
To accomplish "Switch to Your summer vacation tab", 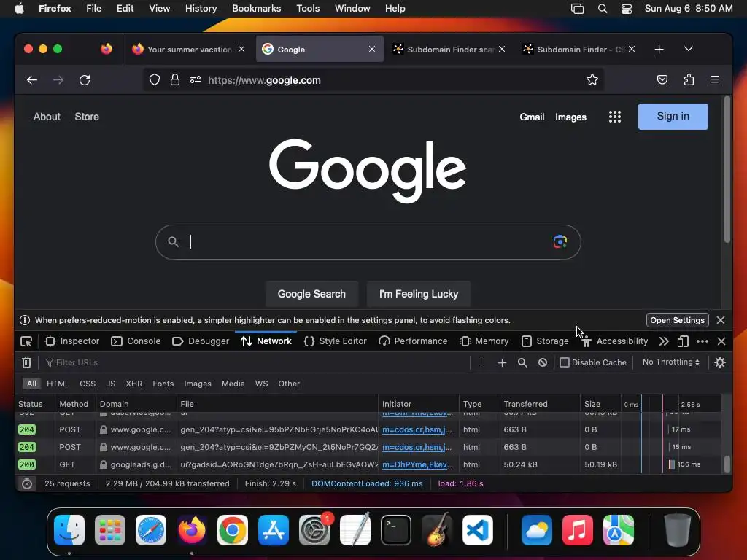I will pyautogui.click(x=189, y=50).
